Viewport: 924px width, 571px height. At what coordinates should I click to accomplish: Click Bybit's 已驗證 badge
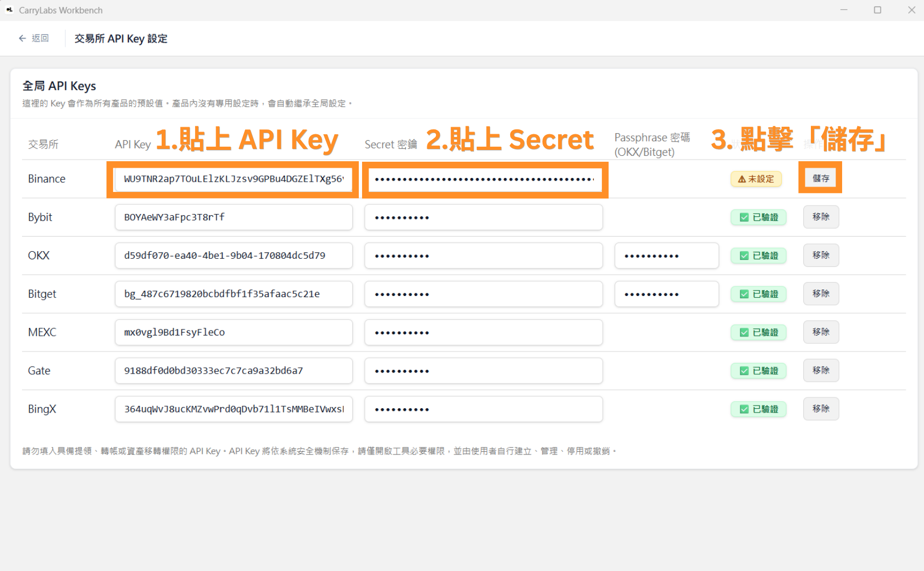[x=758, y=217]
